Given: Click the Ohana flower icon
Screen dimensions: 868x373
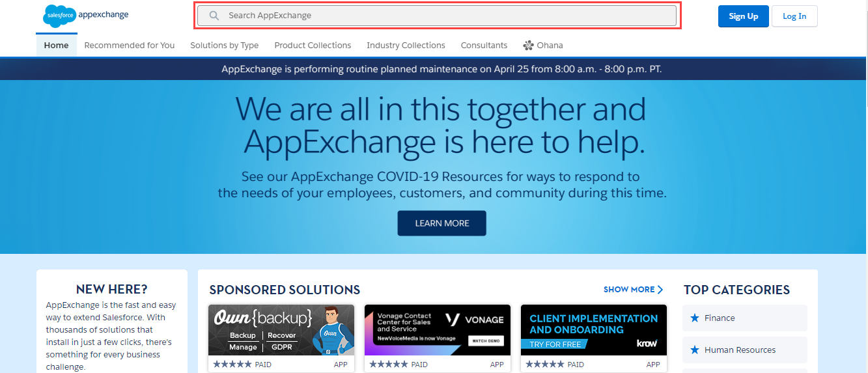Looking at the screenshot, I should tap(528, 46).
